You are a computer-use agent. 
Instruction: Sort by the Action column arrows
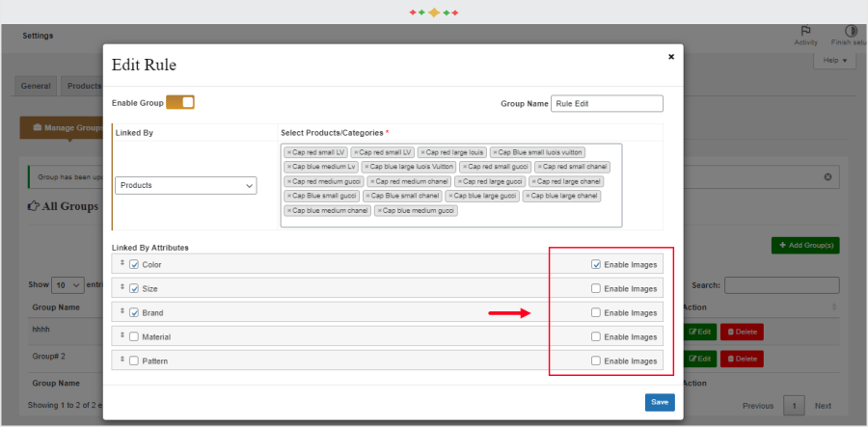tap(834, 307)
